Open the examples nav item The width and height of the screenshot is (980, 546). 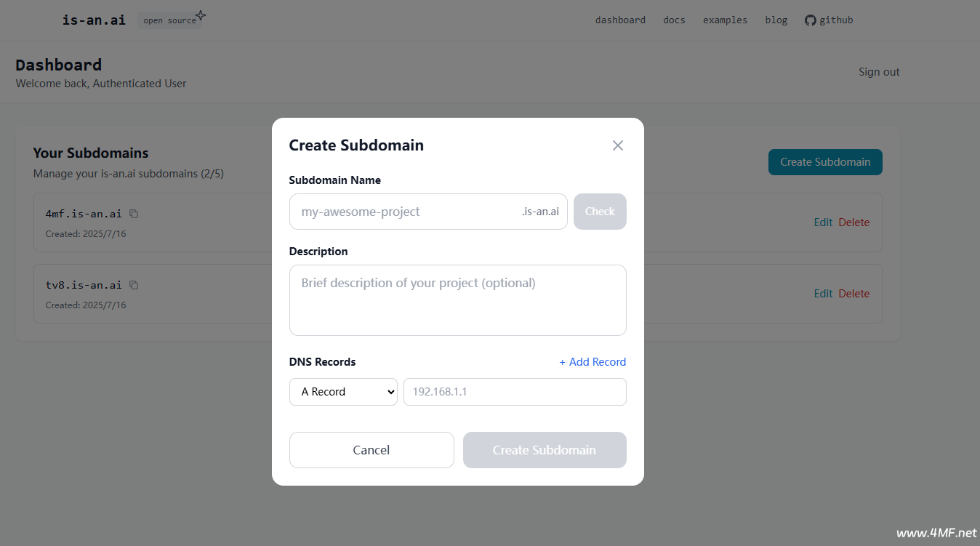pyautogui.click(x=725, y=20)
